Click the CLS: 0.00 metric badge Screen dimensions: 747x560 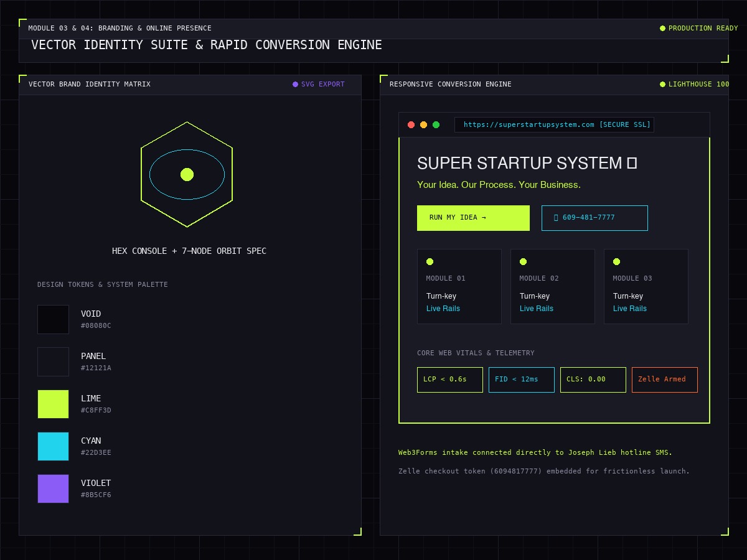(593, 380)
